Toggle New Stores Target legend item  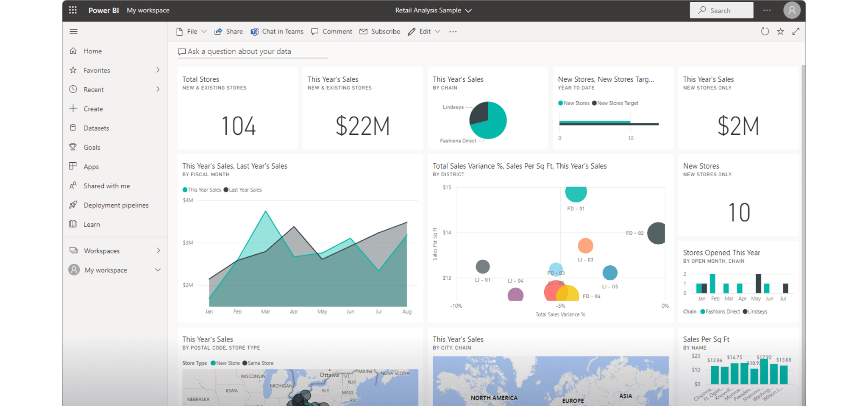coord(594,103)
